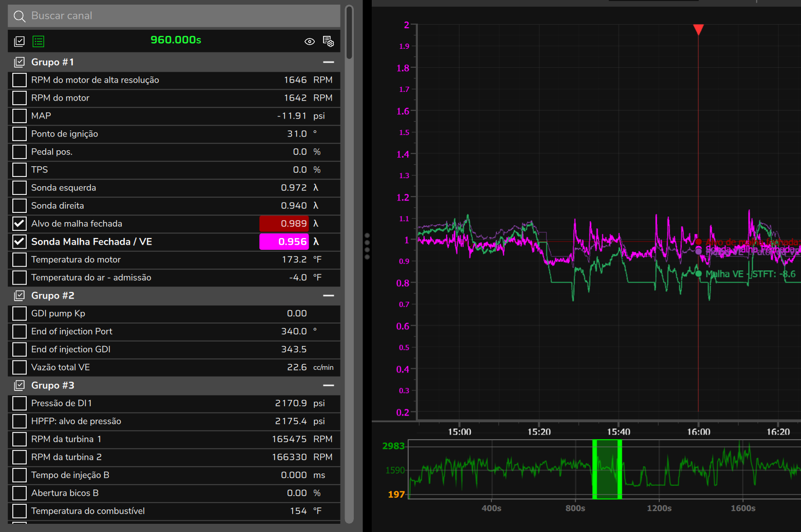The image size is (801, 532).
Task: Open the channel list settings icon
Action: (x=328, y=41)
